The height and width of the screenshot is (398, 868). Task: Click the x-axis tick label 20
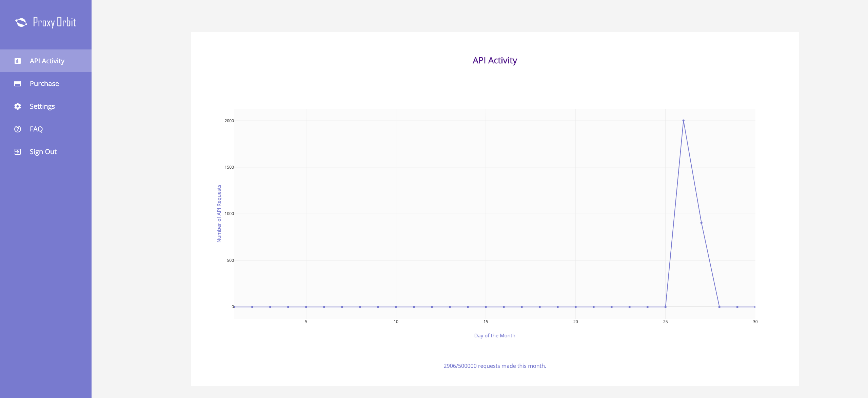pos(576,322)
